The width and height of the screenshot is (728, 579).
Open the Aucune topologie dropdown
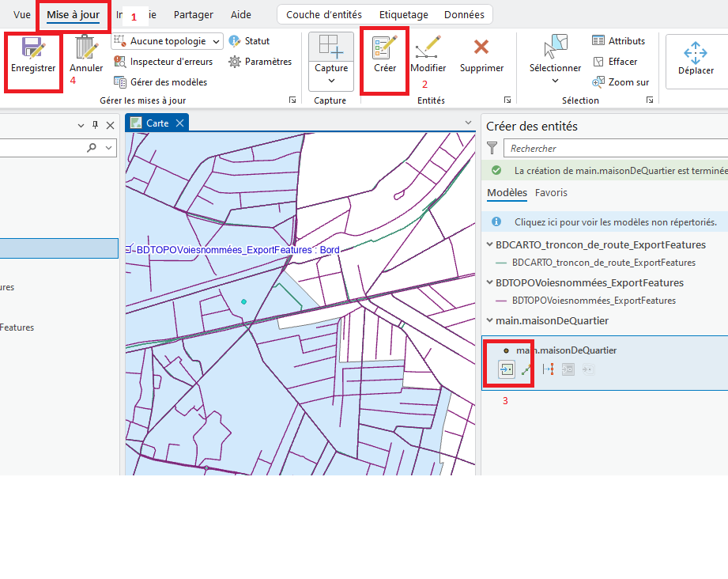click(167, 41)
